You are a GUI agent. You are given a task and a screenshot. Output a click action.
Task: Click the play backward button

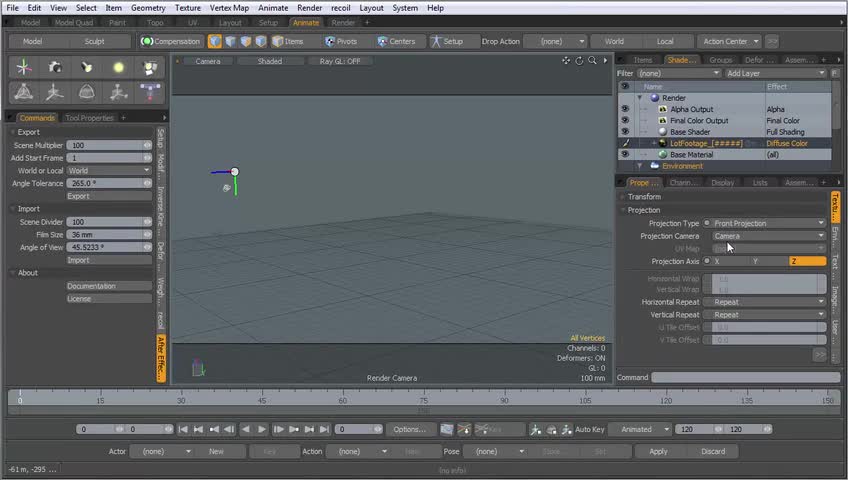click(246, 429)
